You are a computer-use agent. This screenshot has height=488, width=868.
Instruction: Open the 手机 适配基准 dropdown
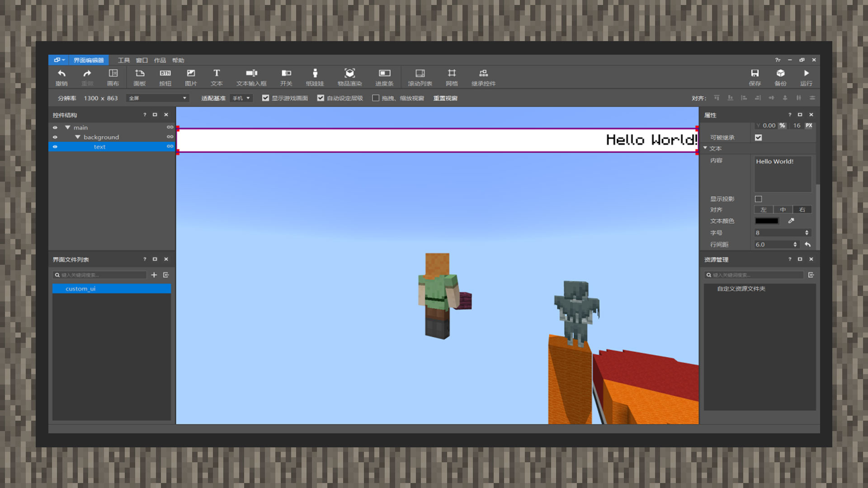coord(241,98)
